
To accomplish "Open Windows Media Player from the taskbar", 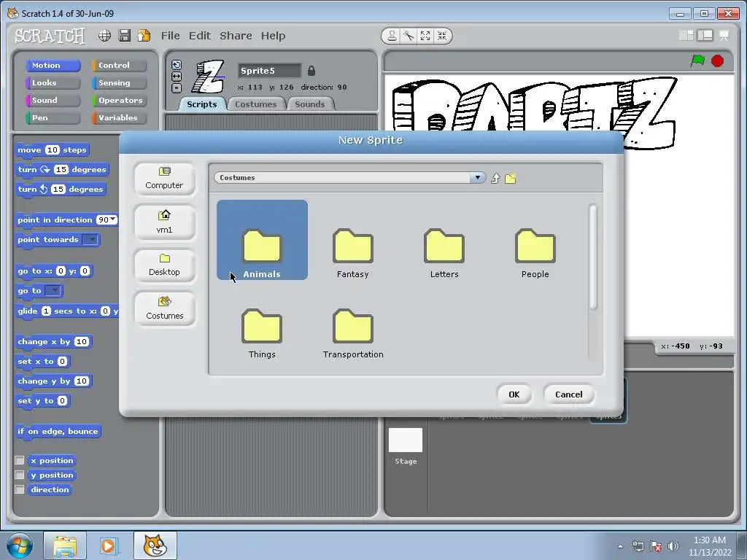I will 108,545.
